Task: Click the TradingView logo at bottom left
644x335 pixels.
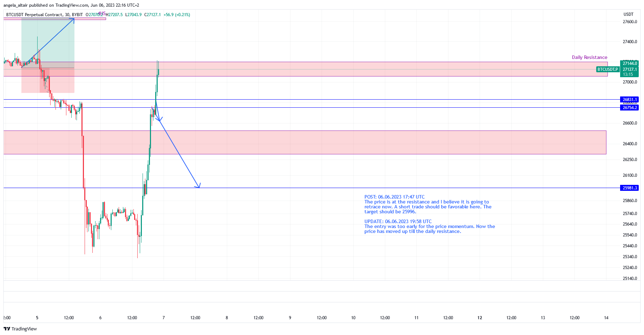Action: click(x=20, y=329)
